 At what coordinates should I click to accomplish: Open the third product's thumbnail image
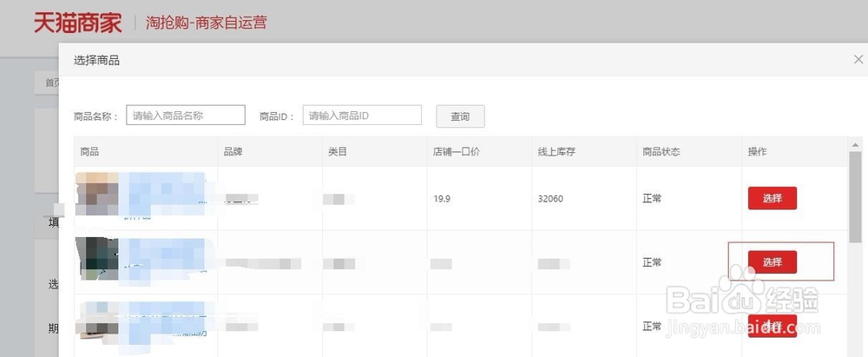coord(97,321)
